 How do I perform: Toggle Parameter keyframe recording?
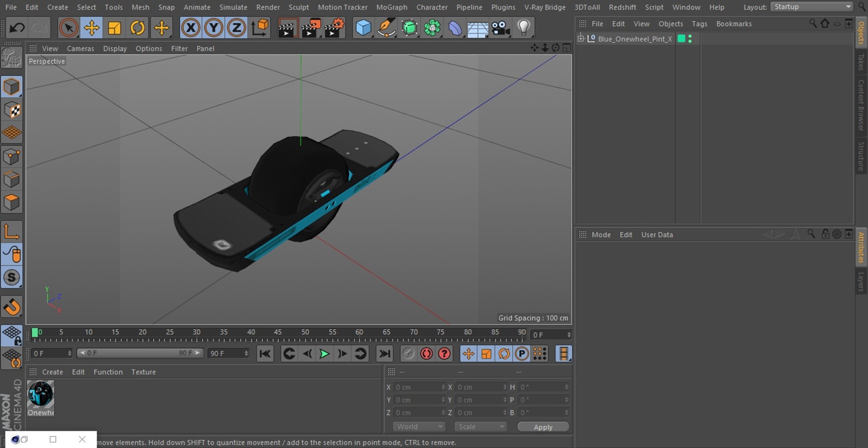[522, 354]
